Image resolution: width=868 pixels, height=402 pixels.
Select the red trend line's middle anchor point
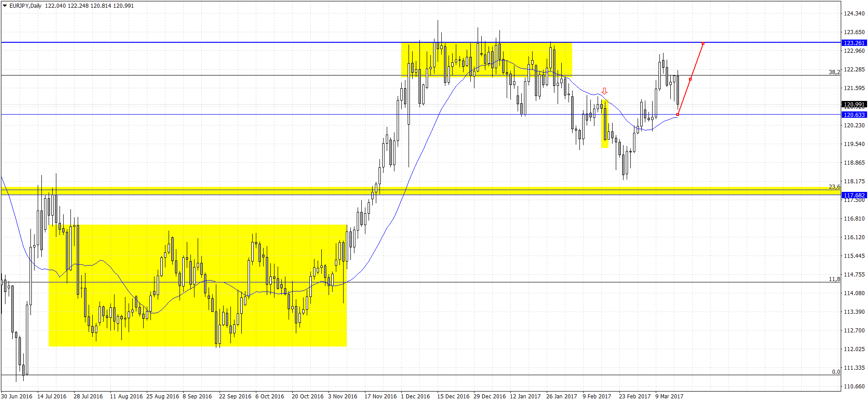690,79
